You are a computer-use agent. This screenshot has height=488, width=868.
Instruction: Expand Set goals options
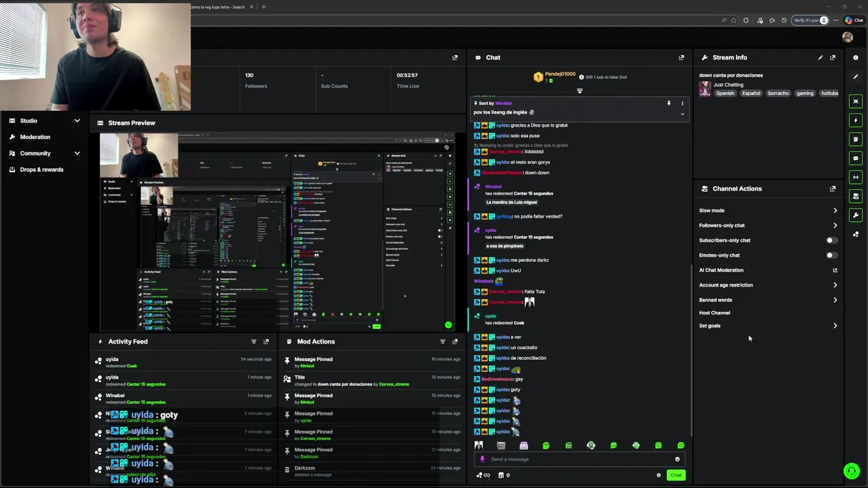coord(835,325)
